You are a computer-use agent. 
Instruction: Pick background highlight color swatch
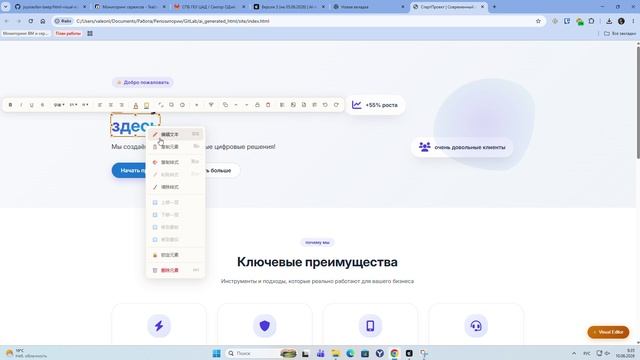pos(146,105)
